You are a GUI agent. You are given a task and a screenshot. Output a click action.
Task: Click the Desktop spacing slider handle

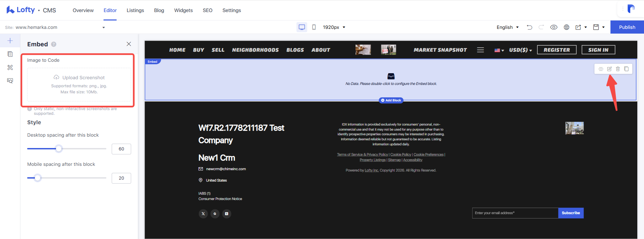[x=59, y=149]
